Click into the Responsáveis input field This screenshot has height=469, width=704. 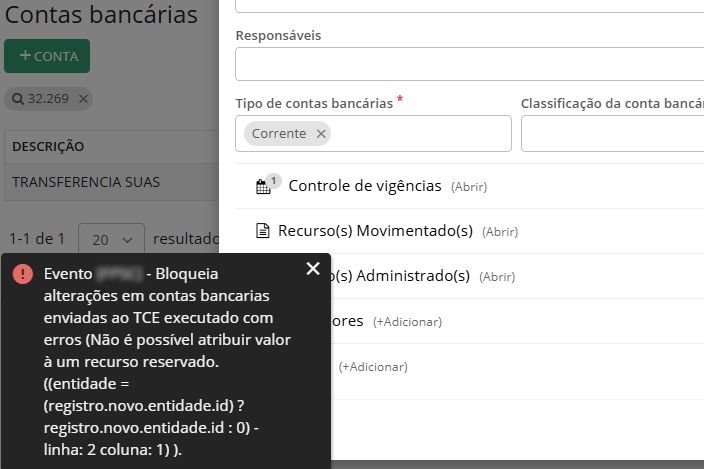click(x=469, y=64)
